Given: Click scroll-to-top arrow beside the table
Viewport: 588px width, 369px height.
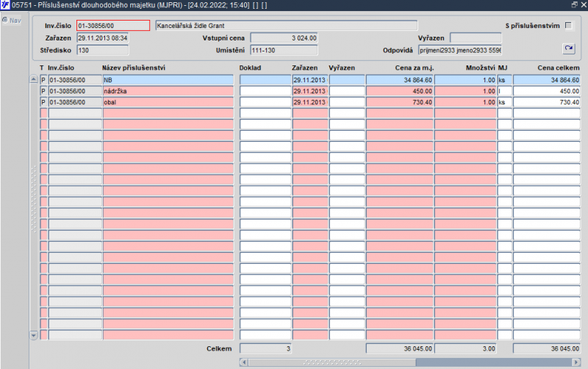Looking at the screenshot, I should [33, 79].
